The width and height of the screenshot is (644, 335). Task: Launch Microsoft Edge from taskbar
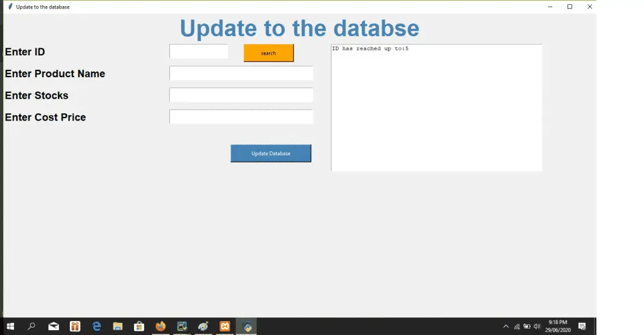tap(96, 327)
